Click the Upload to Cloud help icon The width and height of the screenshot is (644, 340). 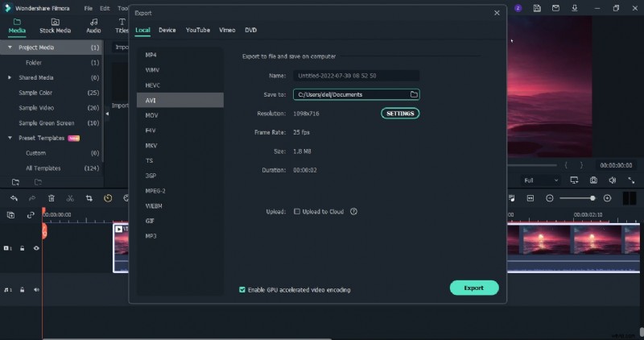pyautogui.click(x=353, y=212)
